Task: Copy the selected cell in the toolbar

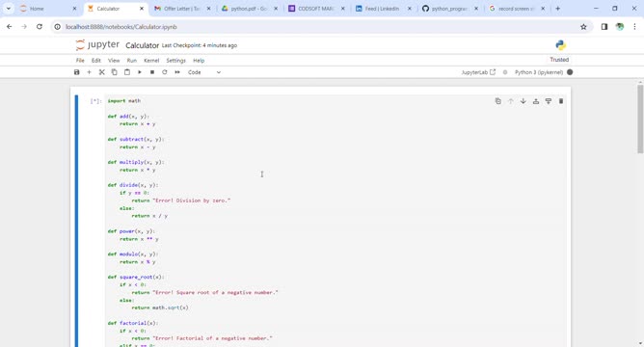Action: coord(114,72)
